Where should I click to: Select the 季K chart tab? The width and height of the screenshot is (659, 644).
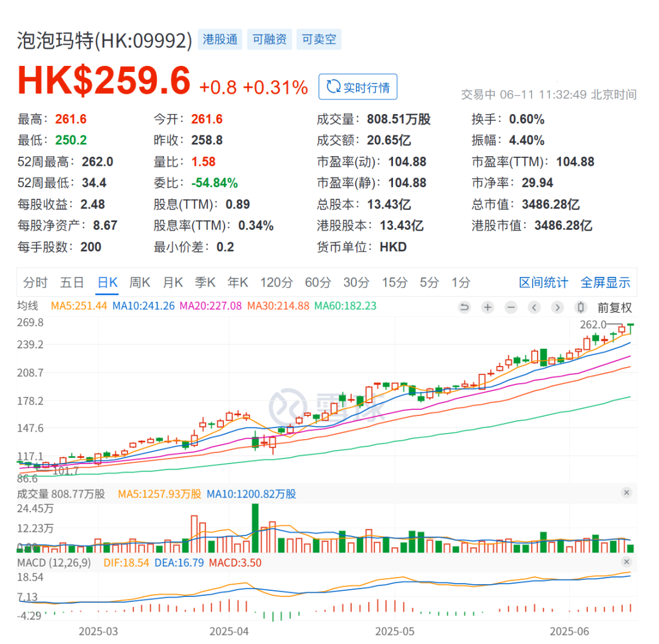[205, 282]
